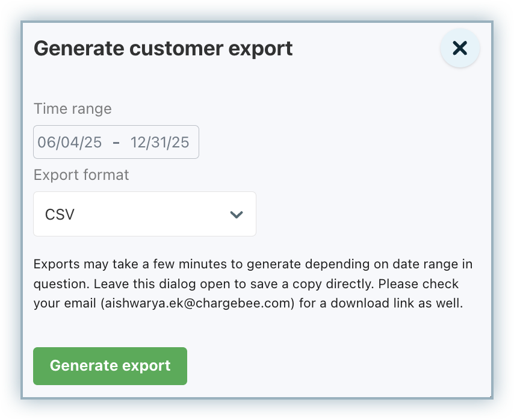Image resolution: width=514 pixels, height=420 pixels.
Task: Click the Time range label
Action: click(x=73, y=109)
